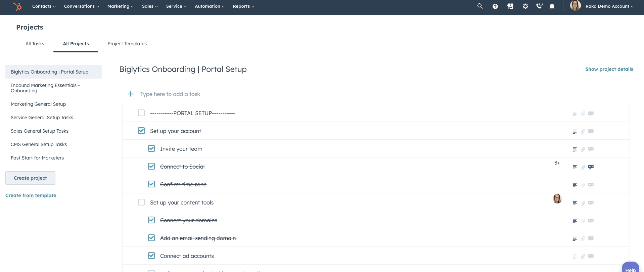Open the Reports dropdown menu
This screenshot has height=272, width=644.
[243, 6]
